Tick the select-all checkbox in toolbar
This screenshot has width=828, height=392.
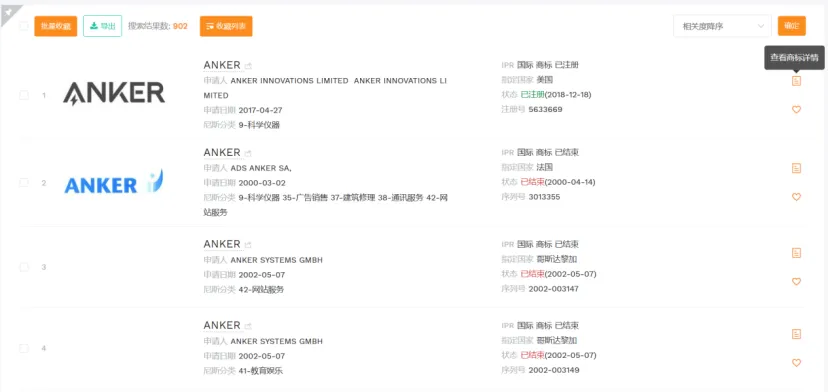coord(24,26)
